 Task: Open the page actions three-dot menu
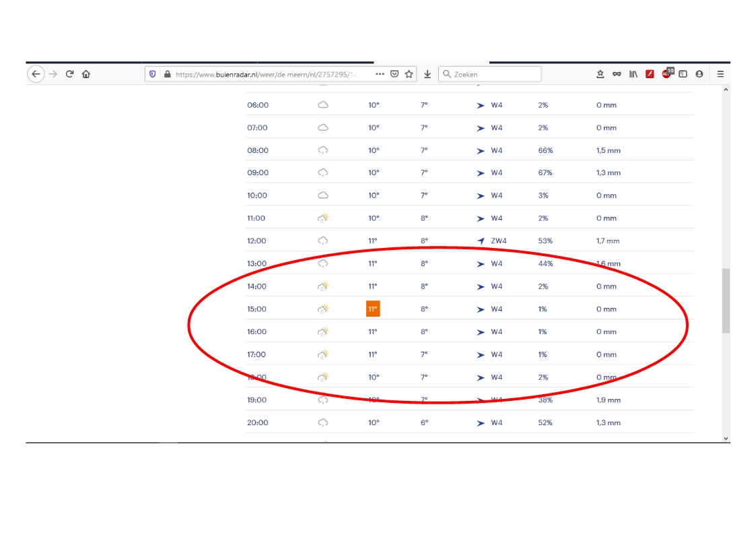380,74
